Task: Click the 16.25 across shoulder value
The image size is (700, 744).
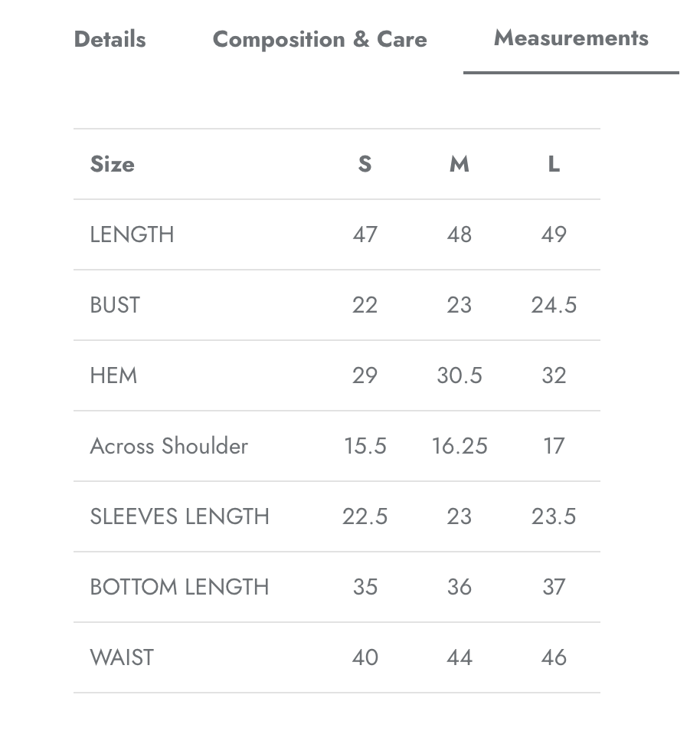Action: click(459, 446)
